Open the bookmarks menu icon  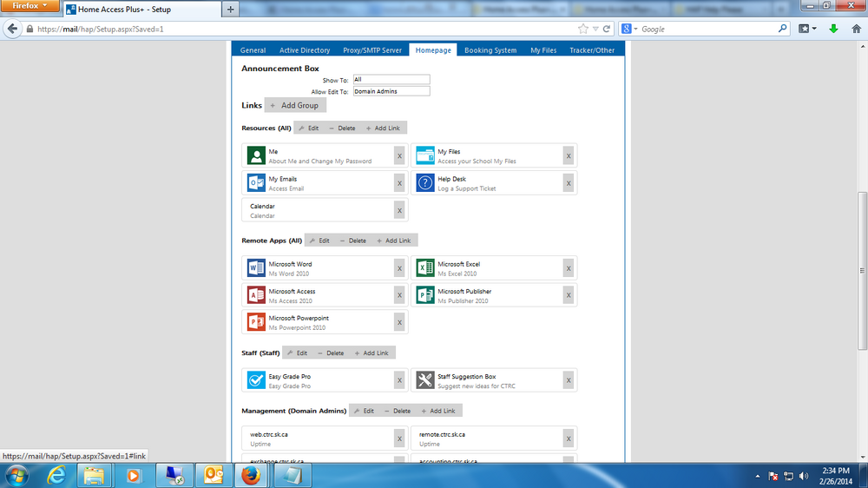tap(807, 29)
